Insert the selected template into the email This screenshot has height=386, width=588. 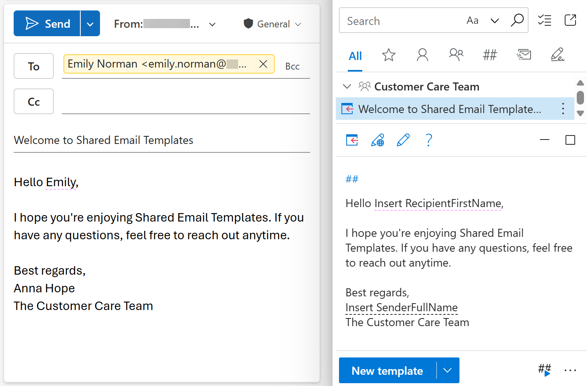click(351, 140)
